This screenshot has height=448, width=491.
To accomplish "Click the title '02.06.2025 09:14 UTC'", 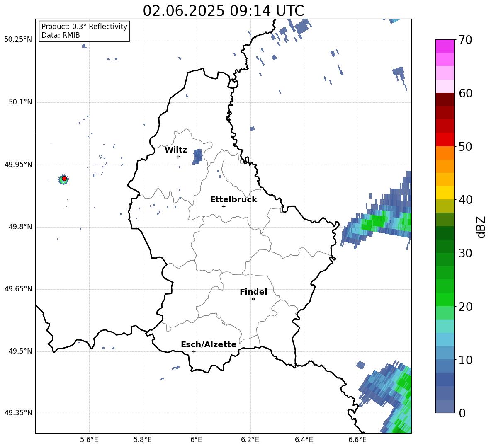I will click(x=223, y=11).
